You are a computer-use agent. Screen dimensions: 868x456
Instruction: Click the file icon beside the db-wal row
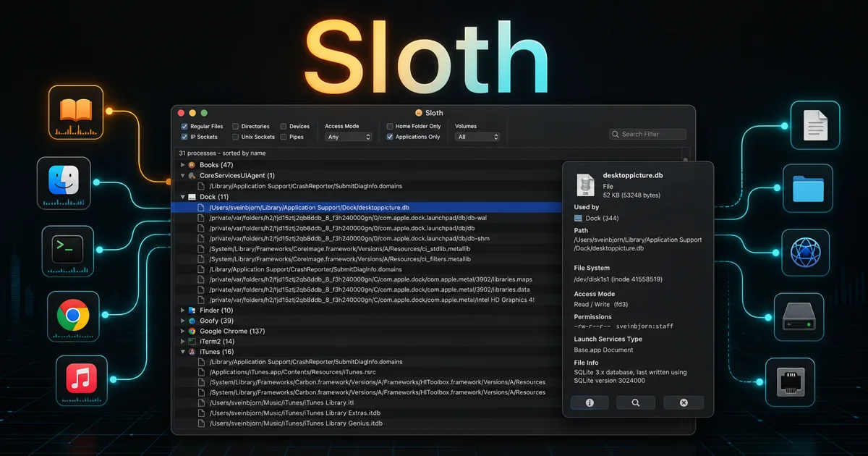pyautogui.click(x=202, y=218)
